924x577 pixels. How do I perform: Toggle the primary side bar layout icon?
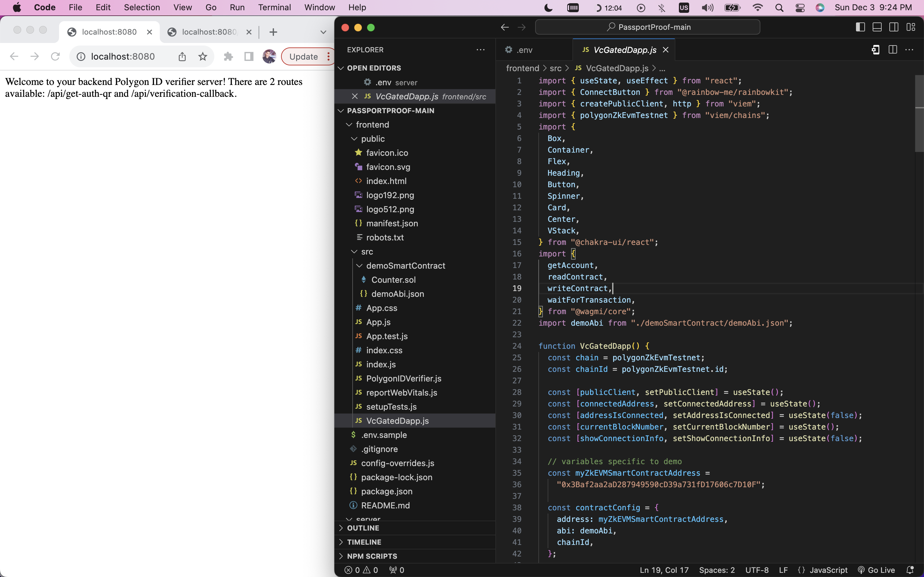click(860, 27)
